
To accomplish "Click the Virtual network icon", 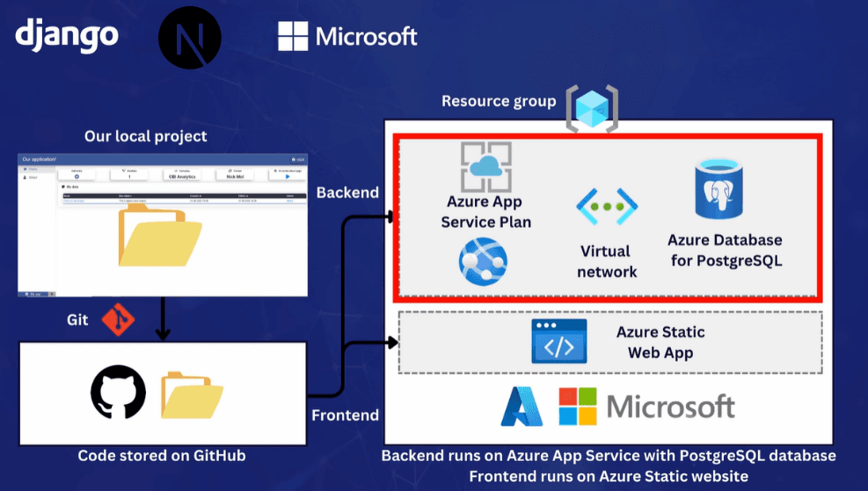I will click(x=606, y=206).
